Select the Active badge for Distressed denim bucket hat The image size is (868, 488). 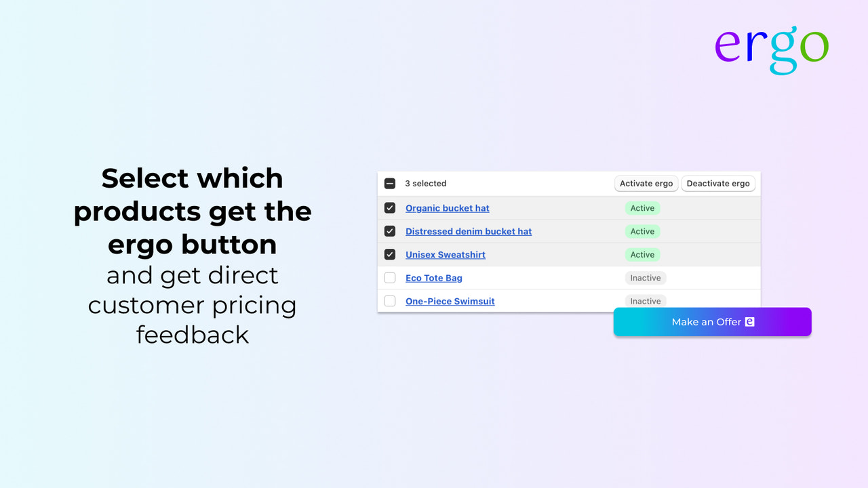(x=642, y=231)
